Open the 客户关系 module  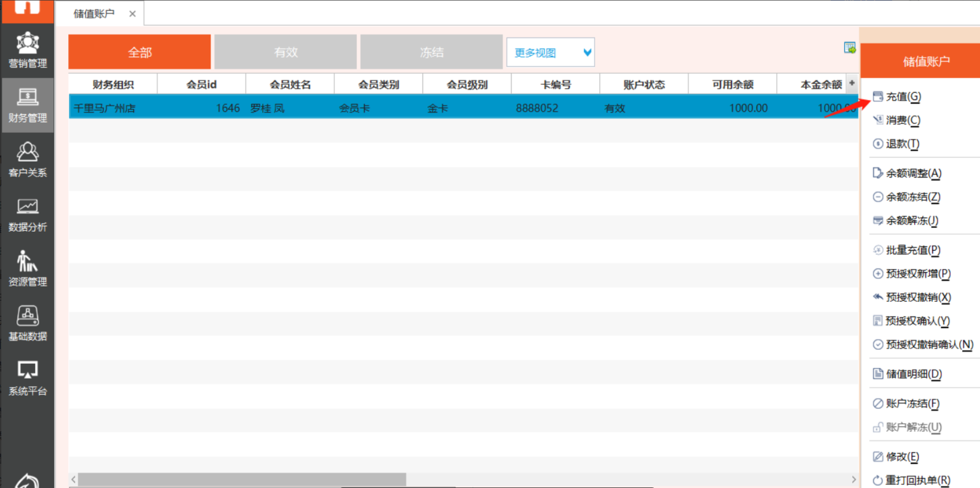28,159
